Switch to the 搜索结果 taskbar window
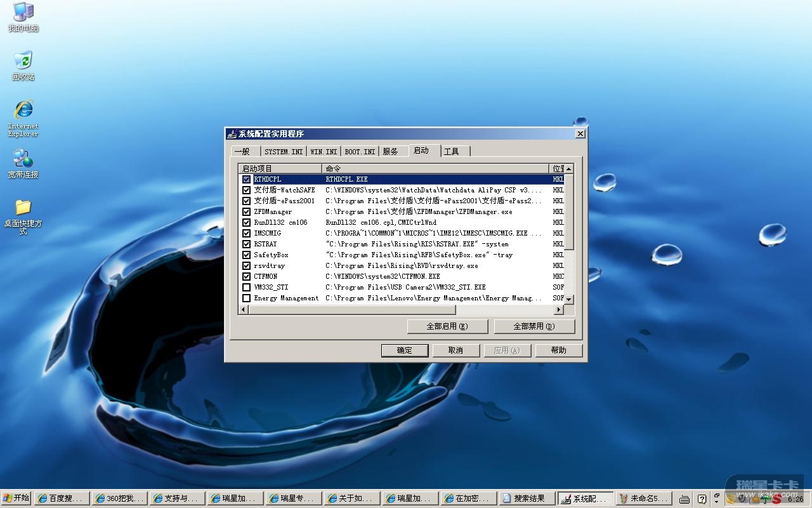 527,498
